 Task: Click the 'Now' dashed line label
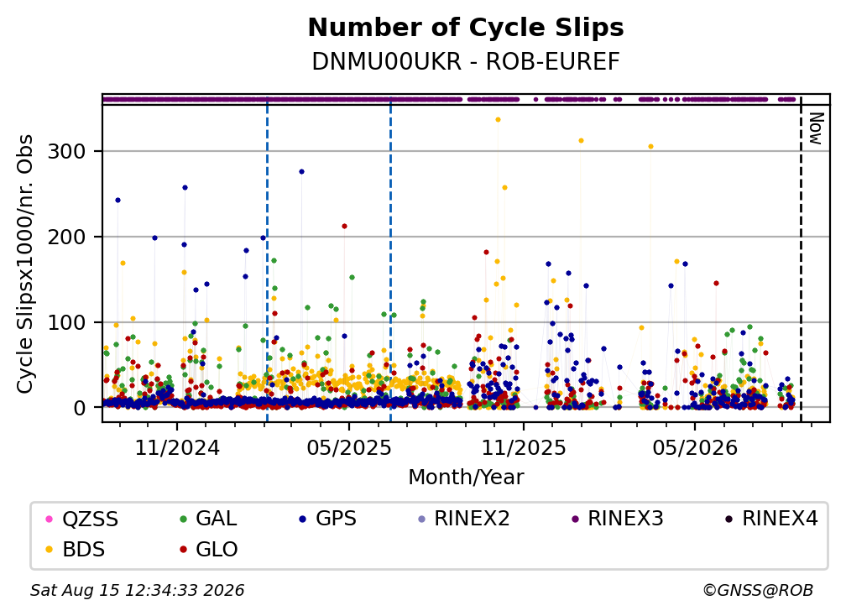tap(815, 128)
